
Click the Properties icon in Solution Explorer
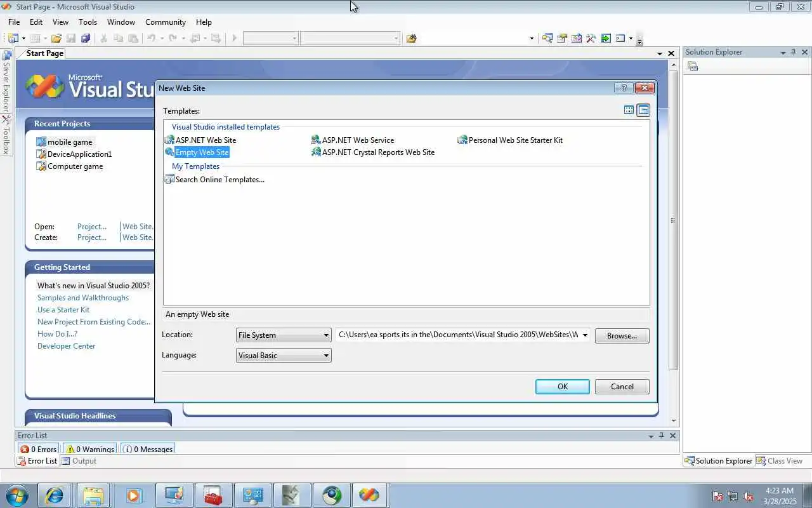tap(693, 66)
